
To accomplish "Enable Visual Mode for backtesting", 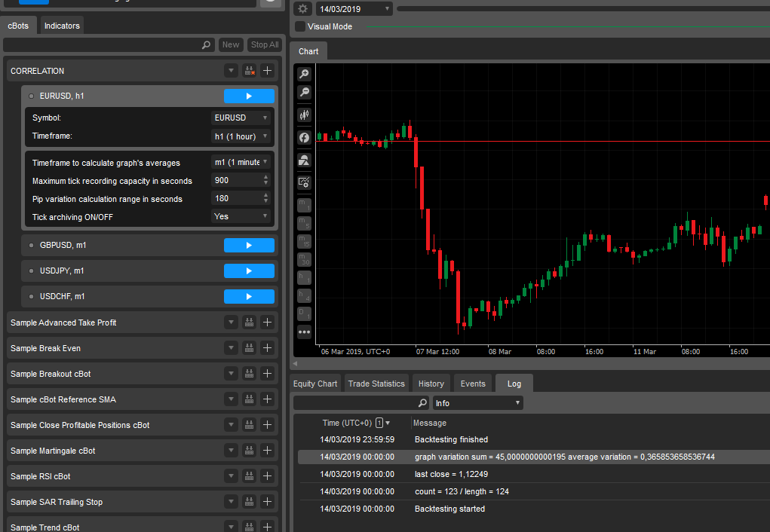I will 299,26.
